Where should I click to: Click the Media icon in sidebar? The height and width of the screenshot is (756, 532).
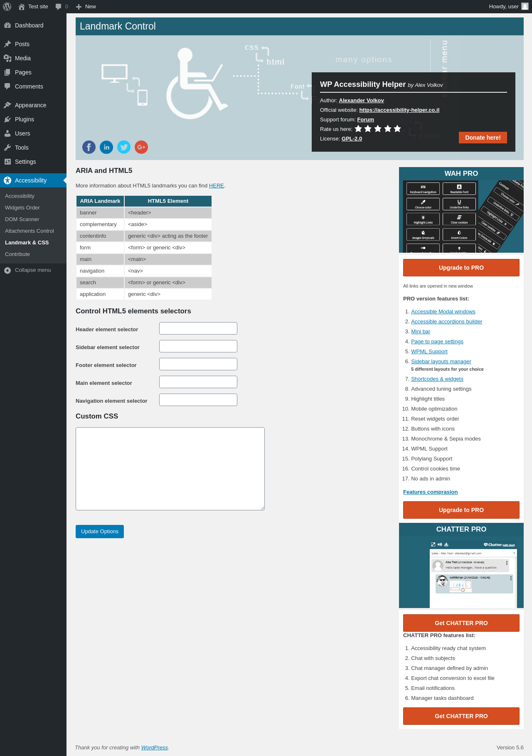pyautogui.click(x=7, y=58)
